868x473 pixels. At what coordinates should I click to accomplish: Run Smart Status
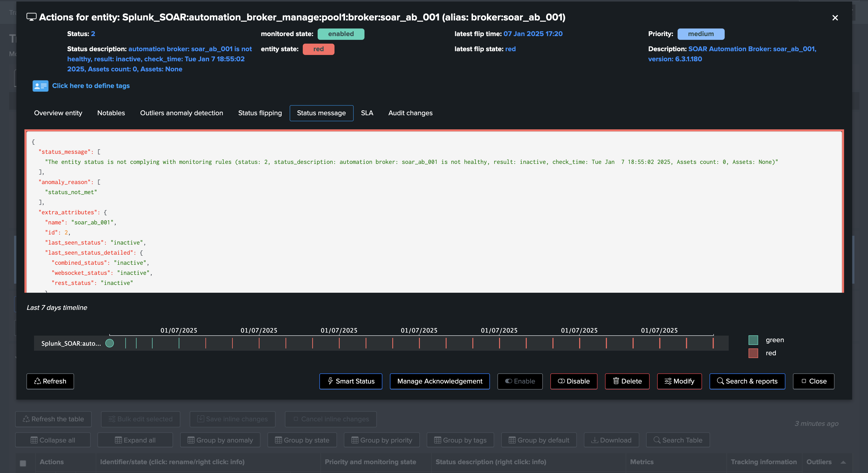pos(351,381)
